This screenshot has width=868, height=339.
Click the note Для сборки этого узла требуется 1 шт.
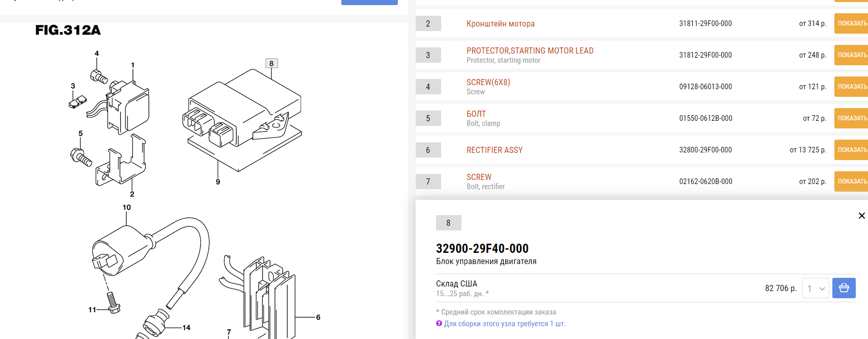coord(505,324)
